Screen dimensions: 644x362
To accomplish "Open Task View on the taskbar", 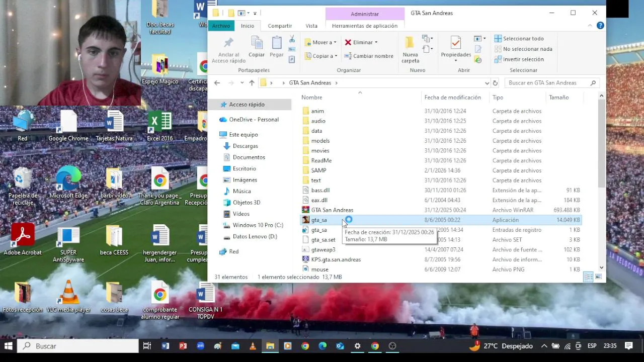I will 147,346.
